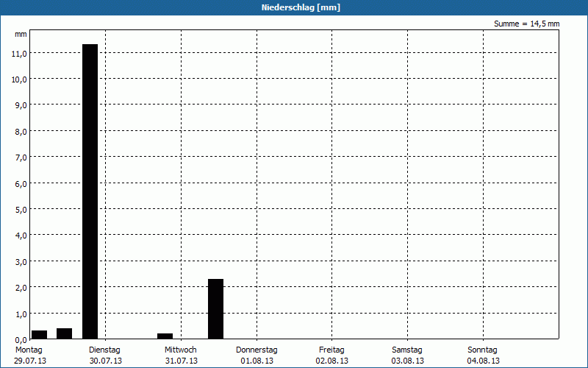Click the 5,0 y-axis value

click(x=21, y=210)
